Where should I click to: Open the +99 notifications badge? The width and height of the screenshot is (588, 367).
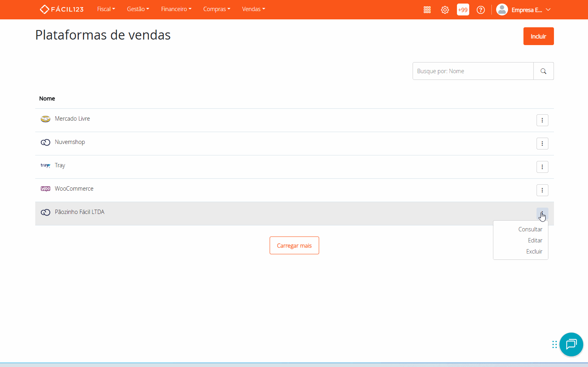(462, 10)
